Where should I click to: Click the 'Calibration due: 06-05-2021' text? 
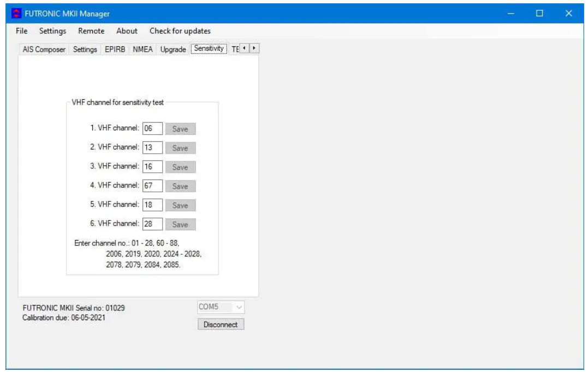pyautogui.click(x=64, y=317)
